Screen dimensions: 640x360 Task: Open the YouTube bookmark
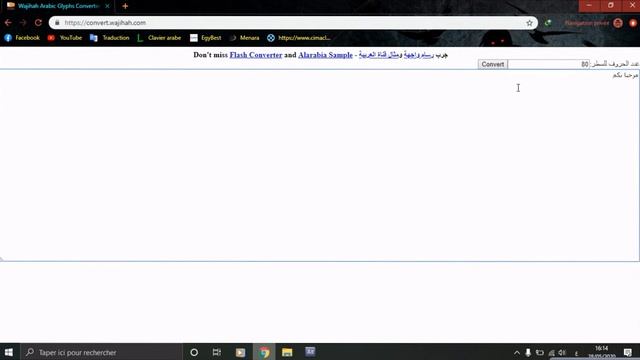pyautogui.click(x=64, y=38)
